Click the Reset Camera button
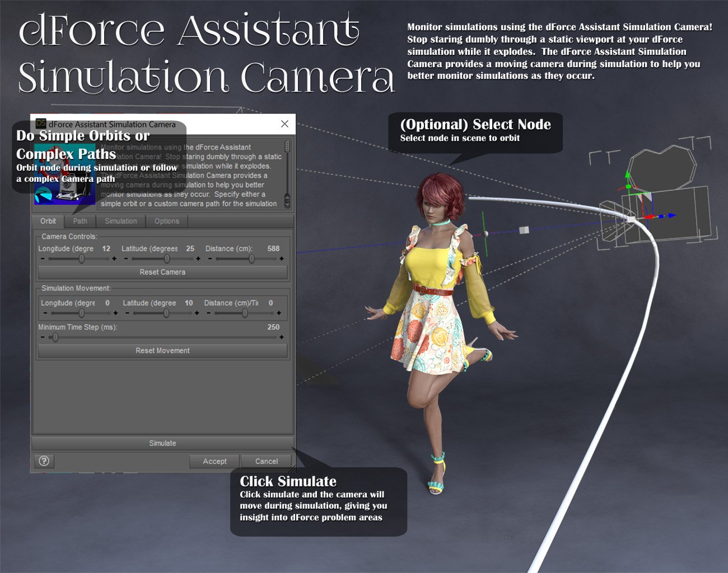 (x=162, y=272)
